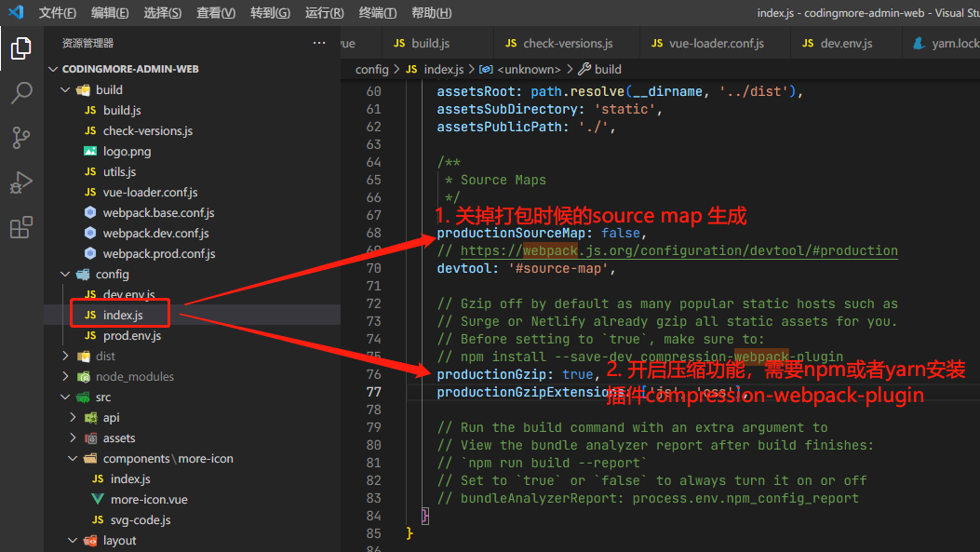Expand the api folder
980x552 pixels.
[x=73, y=417]
